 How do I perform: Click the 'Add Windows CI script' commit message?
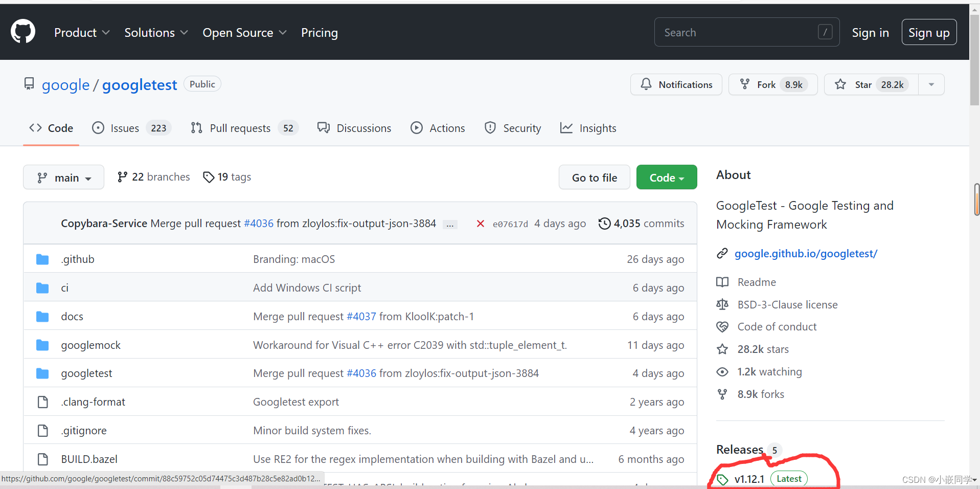[307, 288]
